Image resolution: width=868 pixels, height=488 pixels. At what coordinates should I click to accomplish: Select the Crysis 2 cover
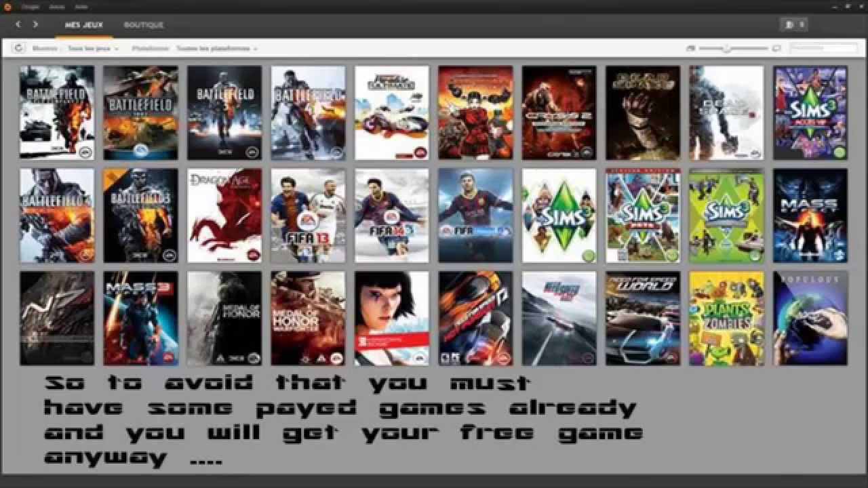(559, 113)
